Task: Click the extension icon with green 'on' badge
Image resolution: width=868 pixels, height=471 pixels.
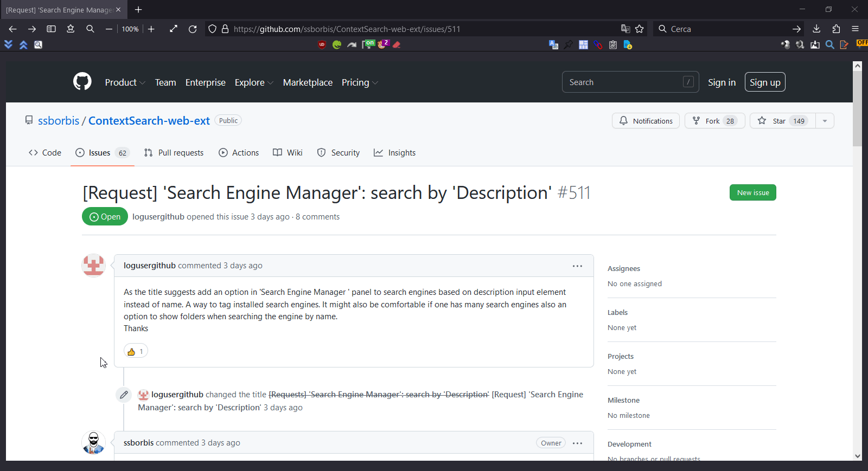Action: [x=368, y=44]
